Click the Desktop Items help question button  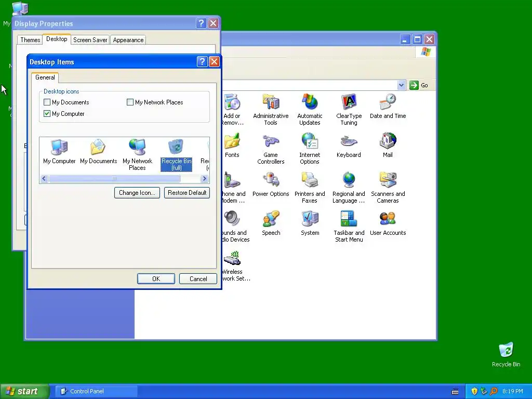tap(202, 62)
